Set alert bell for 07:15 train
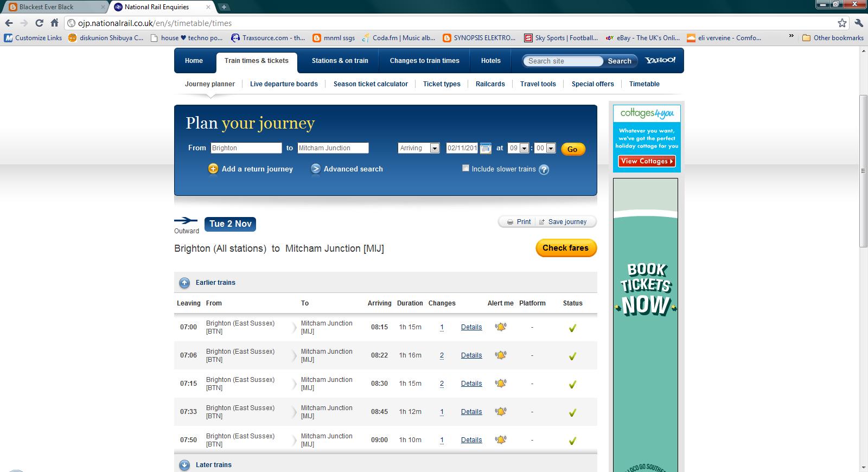 (501, 383)
